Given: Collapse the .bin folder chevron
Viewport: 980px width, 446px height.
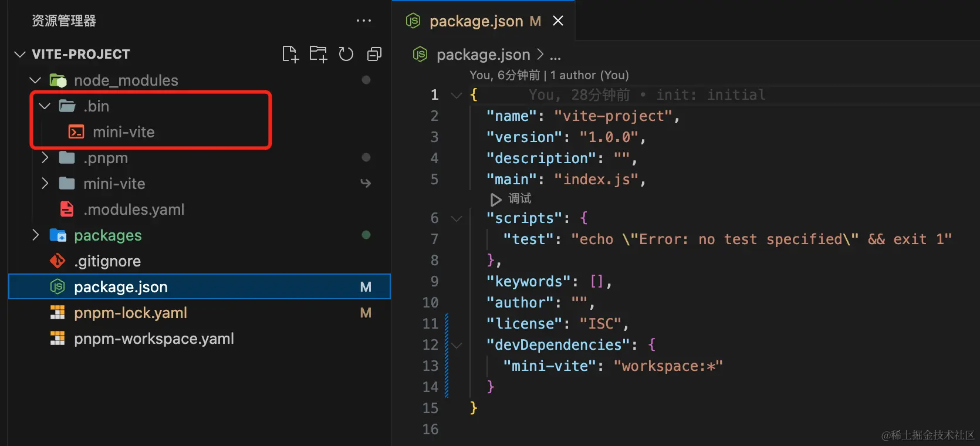Looking at the screenshot, I should [45, 106].
